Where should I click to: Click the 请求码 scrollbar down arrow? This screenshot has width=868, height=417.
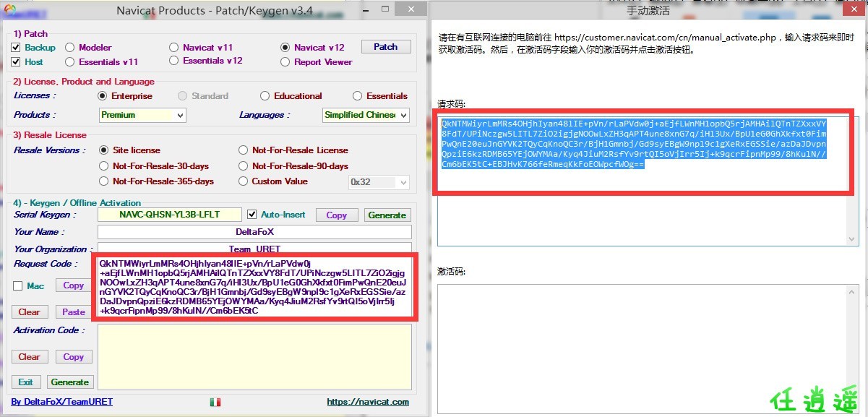click(852, 239)
